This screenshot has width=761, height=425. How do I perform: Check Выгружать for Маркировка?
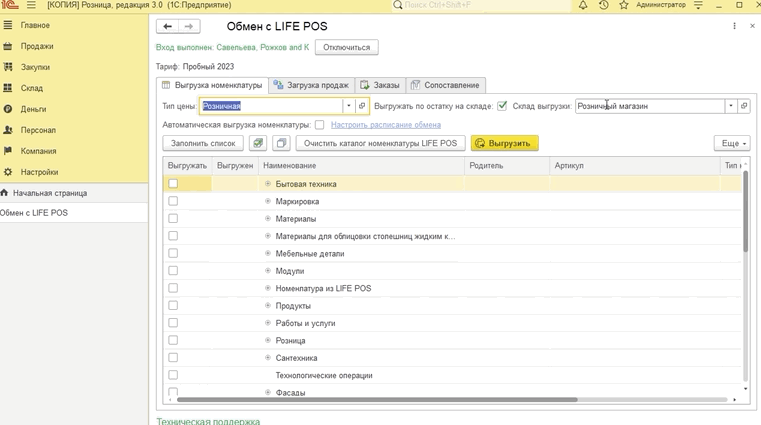coord(173,201)
